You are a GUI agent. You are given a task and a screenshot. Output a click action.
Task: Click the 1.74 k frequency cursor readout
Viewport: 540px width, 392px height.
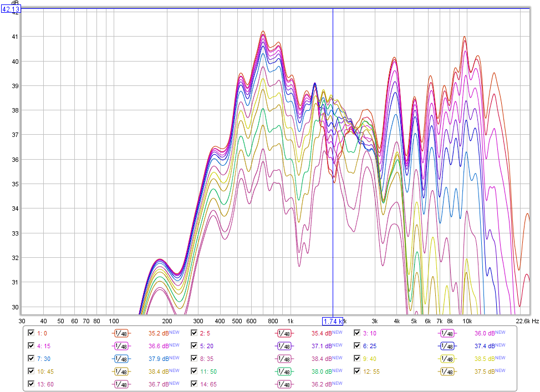[x=333, y=322]
